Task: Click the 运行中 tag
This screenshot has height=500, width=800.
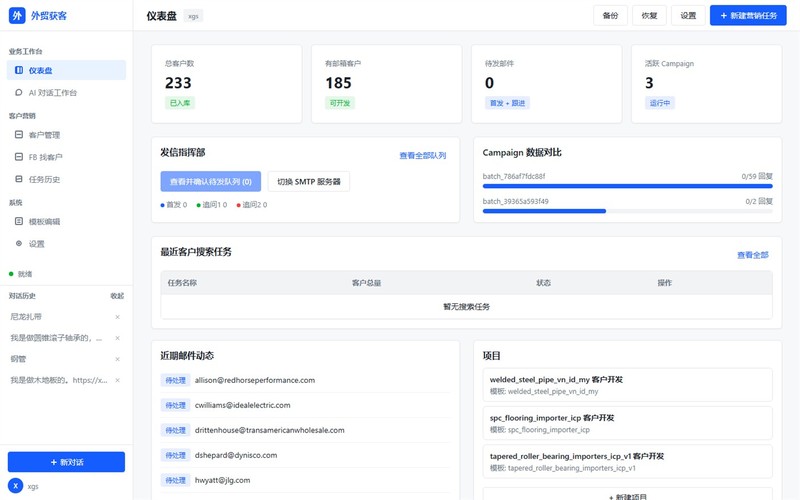Action: [660, 103]
